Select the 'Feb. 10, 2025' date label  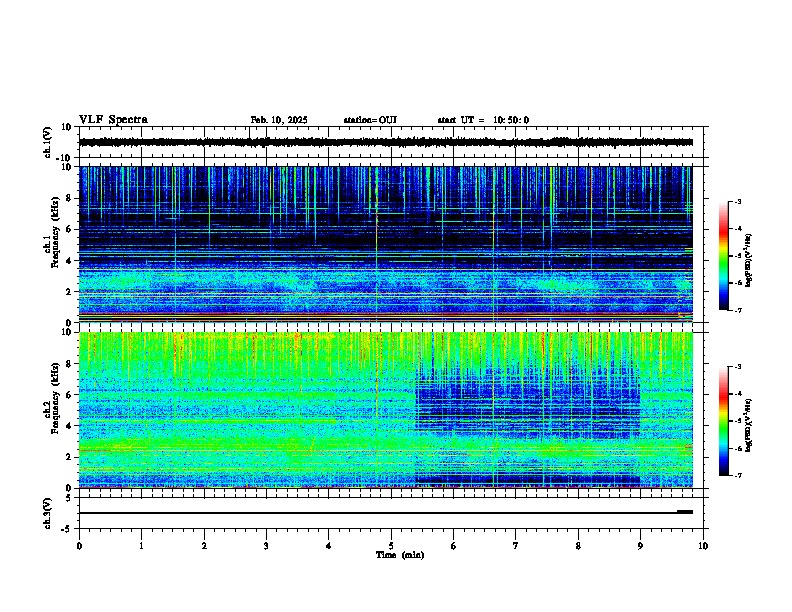pos(279,120)
